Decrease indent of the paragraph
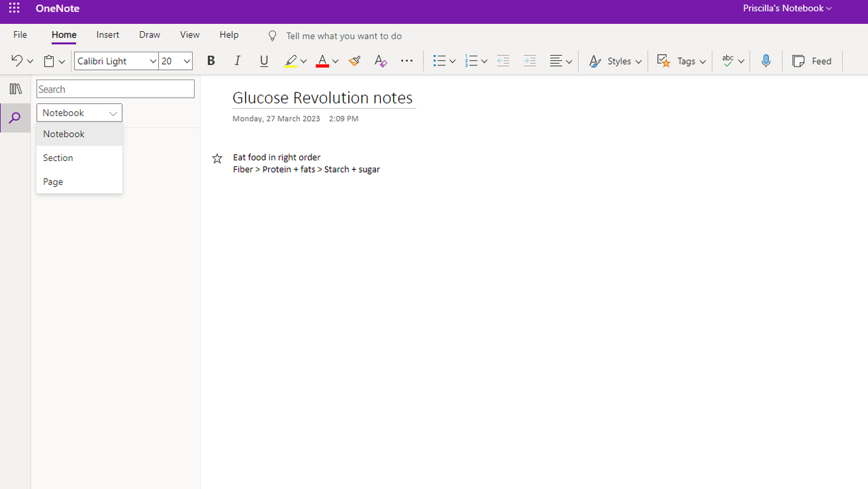 coord(503,61)
